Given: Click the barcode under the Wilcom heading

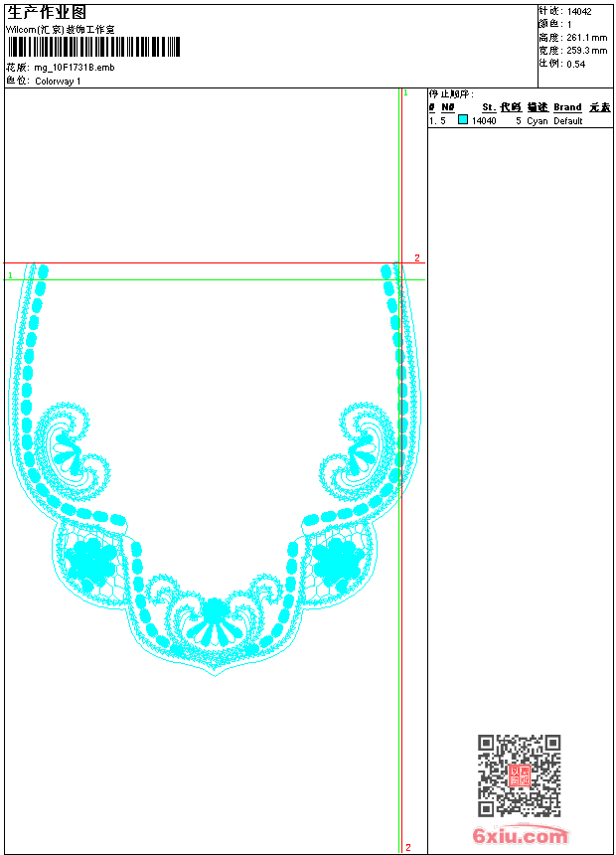Looking at the screenshot, I should click(x=95, y=48).
